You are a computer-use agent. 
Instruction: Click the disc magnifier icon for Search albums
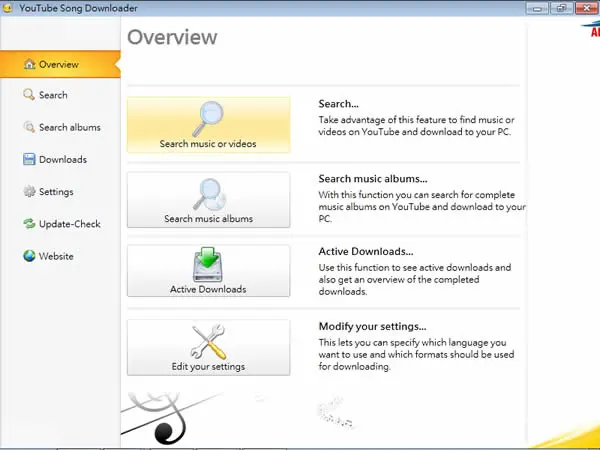[29, 127]
